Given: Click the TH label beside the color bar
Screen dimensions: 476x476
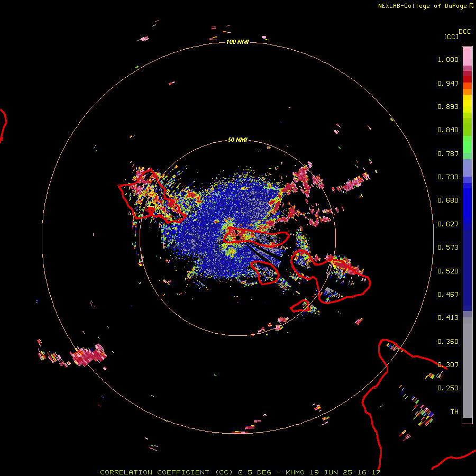Looking at the screenshot, I should [x=454, y=412].
